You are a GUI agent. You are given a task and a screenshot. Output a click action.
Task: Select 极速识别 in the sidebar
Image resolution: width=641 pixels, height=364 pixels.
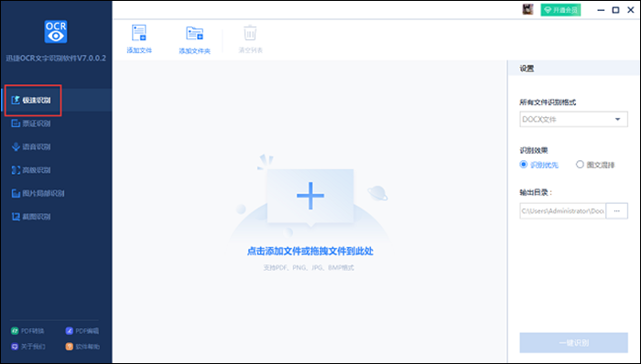pyautogui.click(x=57, y=100)
